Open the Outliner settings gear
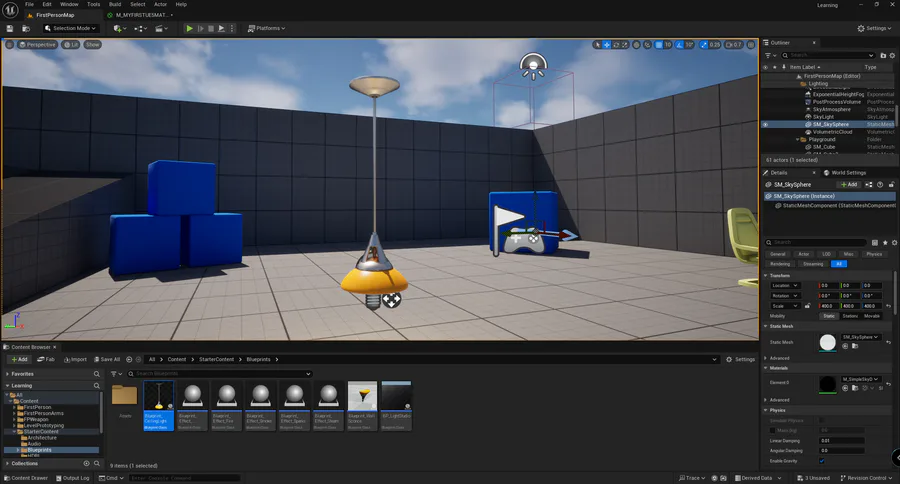Image resolution: width=900 pixels, height=484 pixels. coord(892,55)
